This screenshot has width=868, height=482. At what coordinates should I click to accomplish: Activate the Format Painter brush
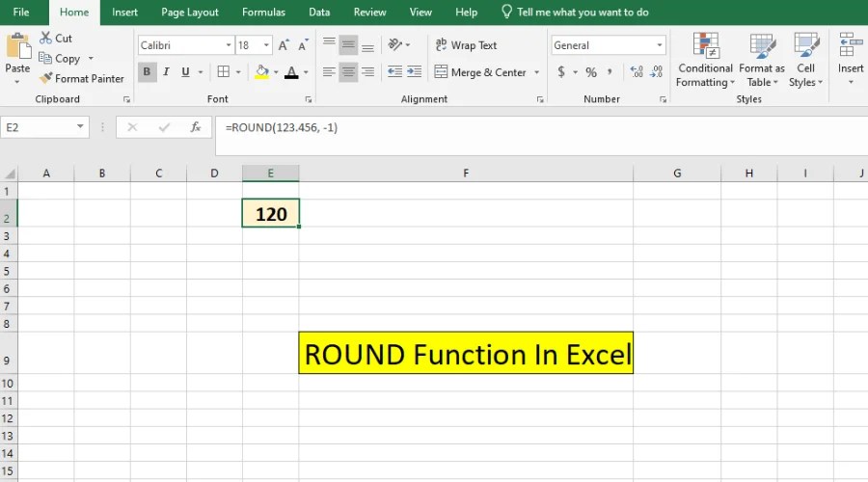46,78
